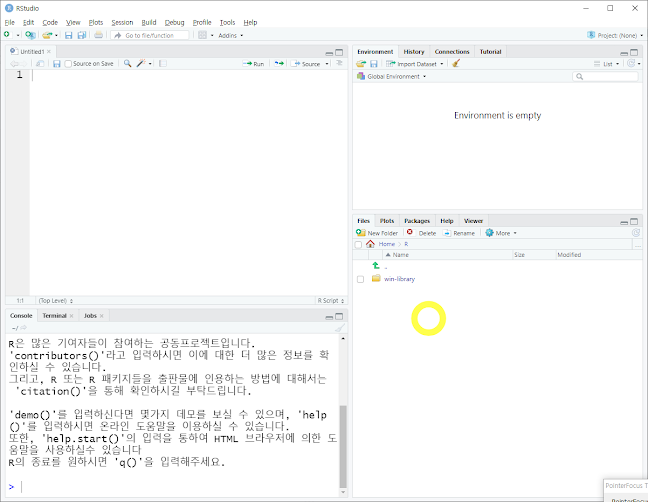Focus the environment search field

coord(605,76)
